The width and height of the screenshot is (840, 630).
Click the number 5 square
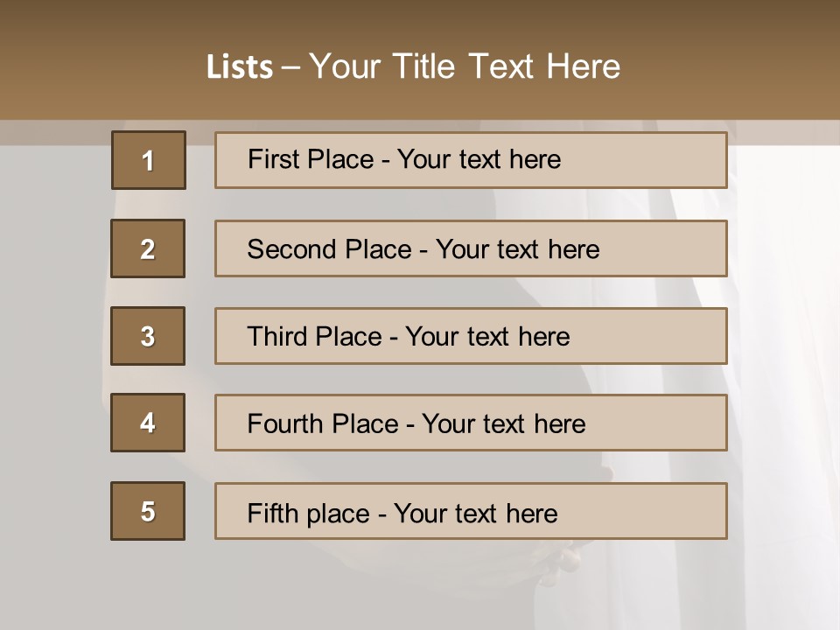point(148,511)
